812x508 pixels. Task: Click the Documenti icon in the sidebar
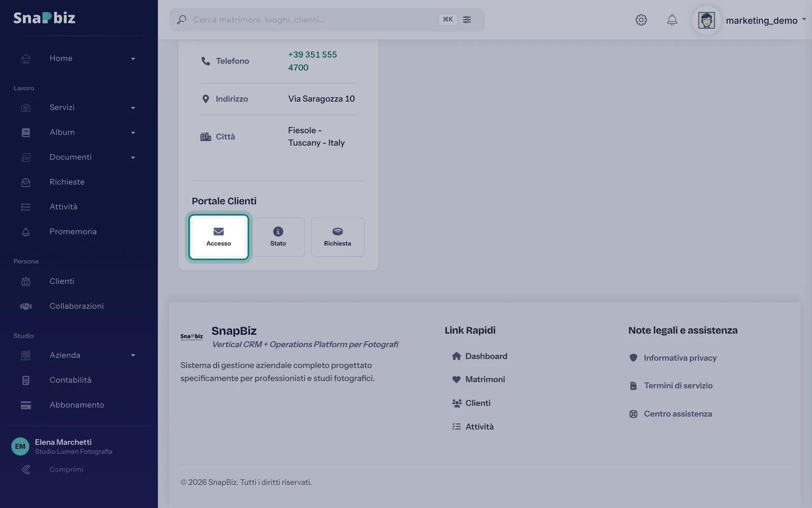[26, 157]
